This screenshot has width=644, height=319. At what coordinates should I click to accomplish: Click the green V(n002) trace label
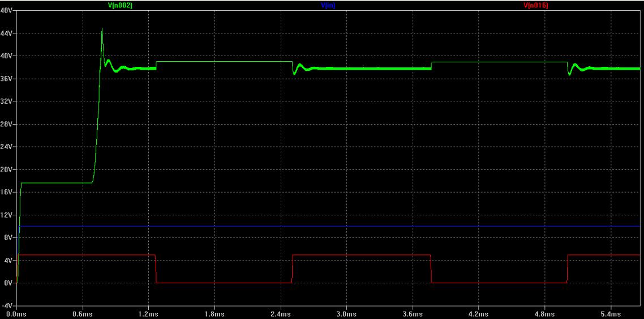120,5
